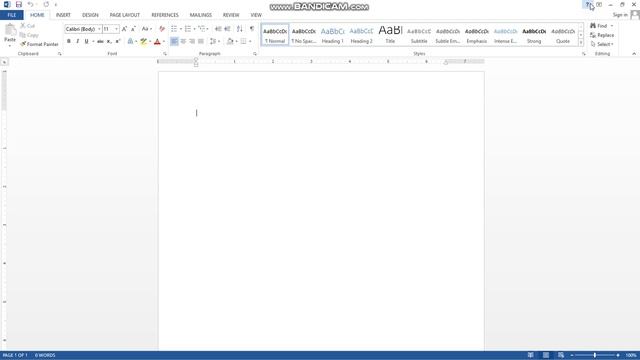Toggle Show/Hide paragraph marks

click(x=252, y=29)
